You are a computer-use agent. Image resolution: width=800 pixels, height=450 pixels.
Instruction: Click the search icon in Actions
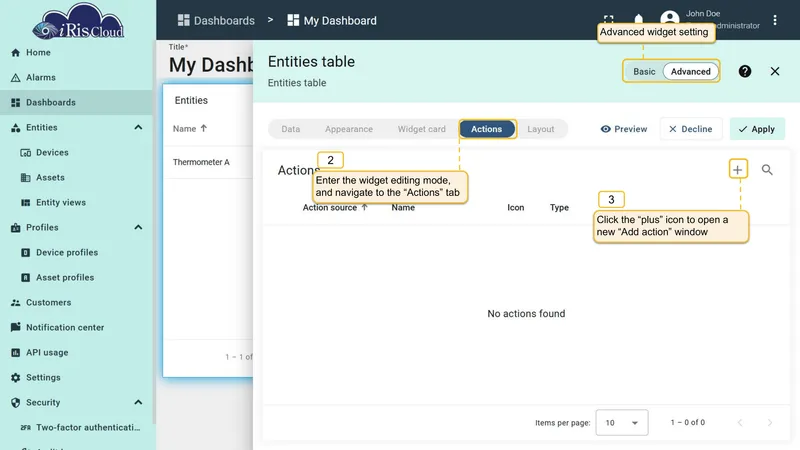(767, 170)
